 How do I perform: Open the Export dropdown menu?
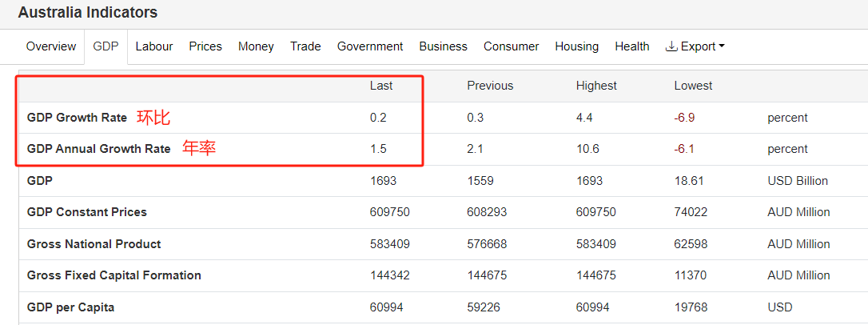click(x=695, y=46)
